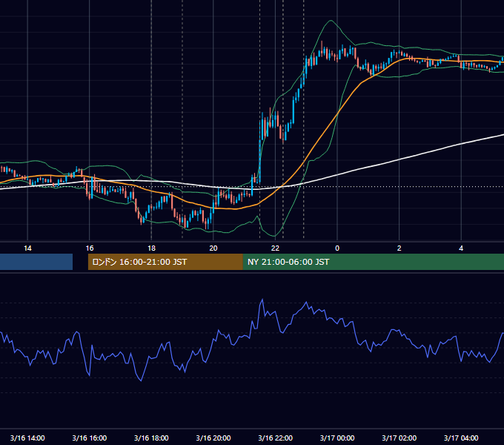Click the 3/16 16:00 time label
504x445 pixels.
click(90, 438)
